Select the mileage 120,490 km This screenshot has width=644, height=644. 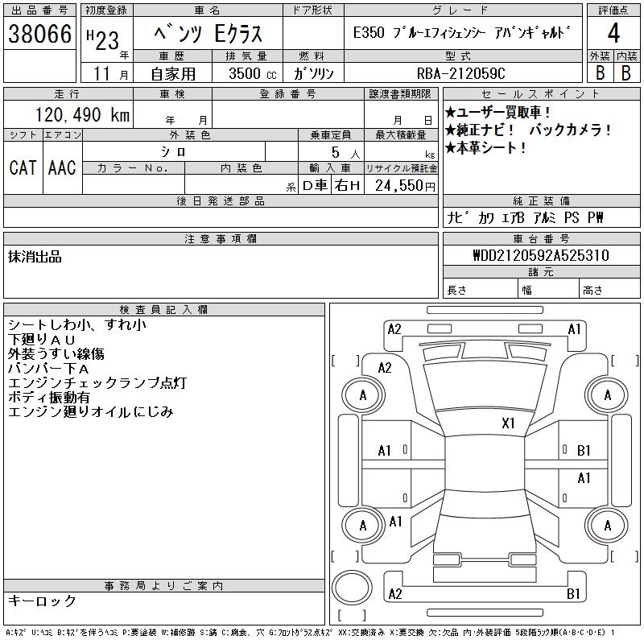82,115
